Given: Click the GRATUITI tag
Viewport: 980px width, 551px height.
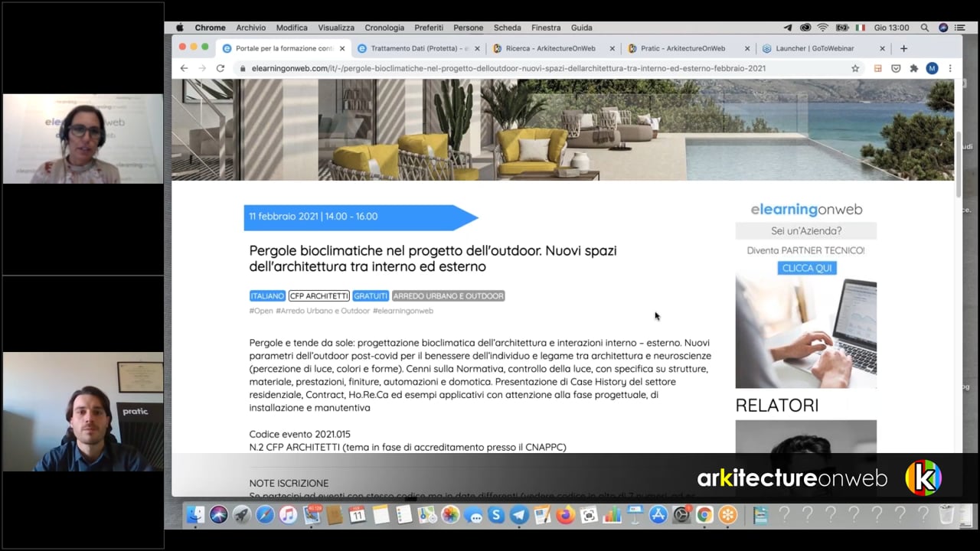Looking at the screenshot, I should pos(371,296).
